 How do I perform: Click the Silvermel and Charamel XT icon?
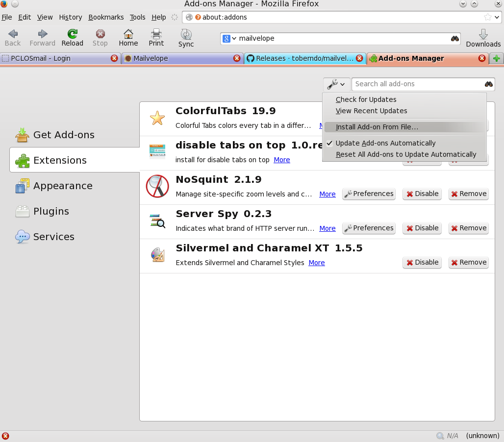(157, 255)
